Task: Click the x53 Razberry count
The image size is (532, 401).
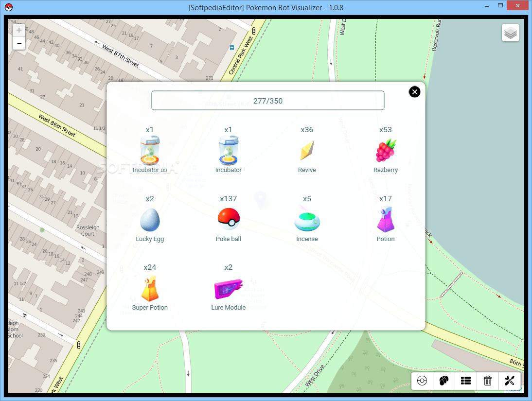Action: point(386,130)
